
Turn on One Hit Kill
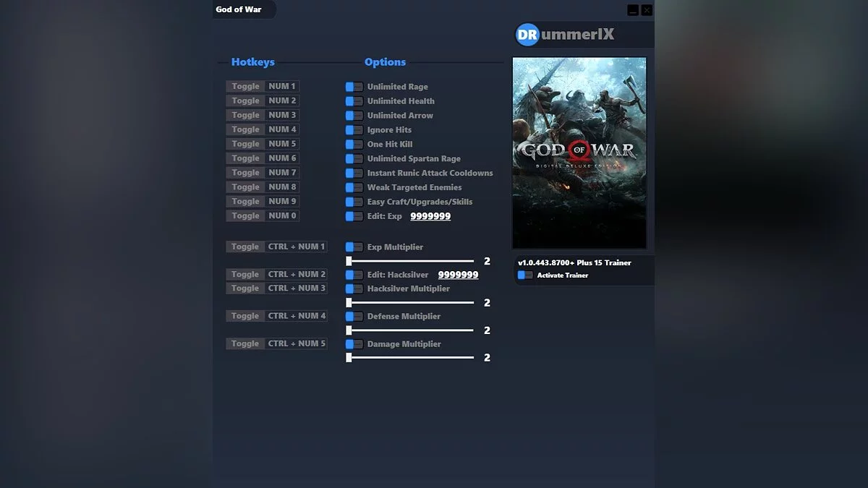pyautogui.click(x=353, y=144)
